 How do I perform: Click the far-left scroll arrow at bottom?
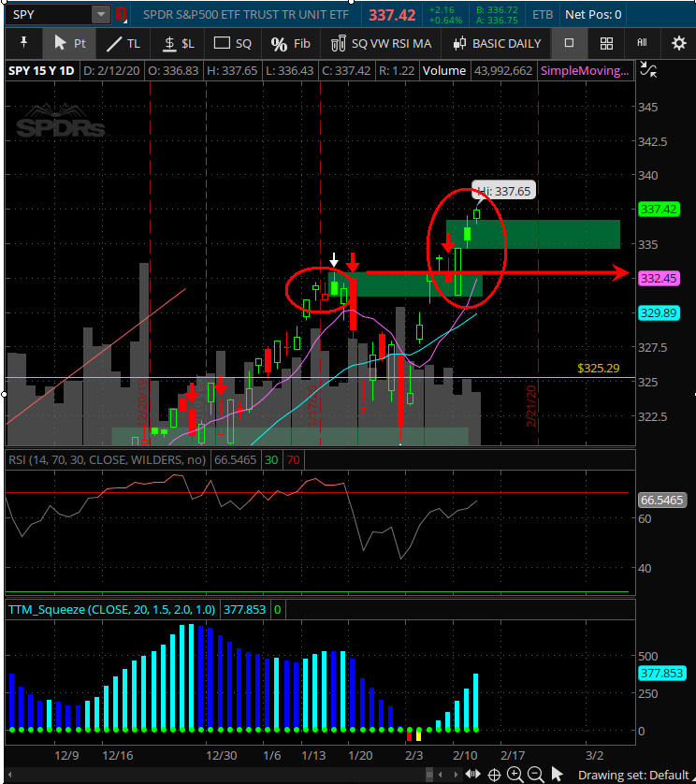point(9,775)
